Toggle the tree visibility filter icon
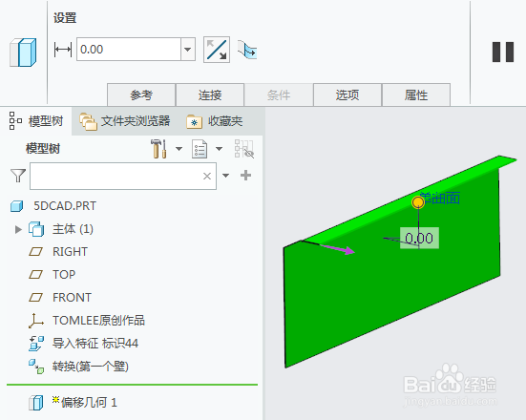The height and width of the screenshot is (420, 526). tap(243, 149)
